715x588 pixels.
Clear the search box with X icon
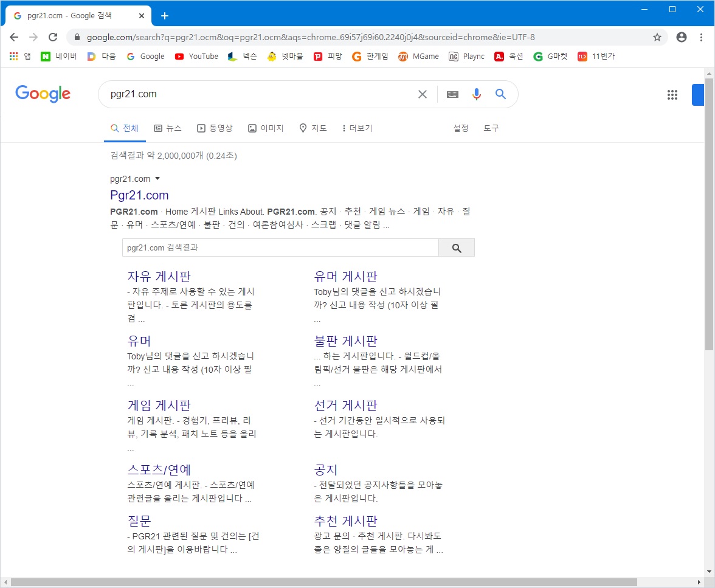point(423,94)
